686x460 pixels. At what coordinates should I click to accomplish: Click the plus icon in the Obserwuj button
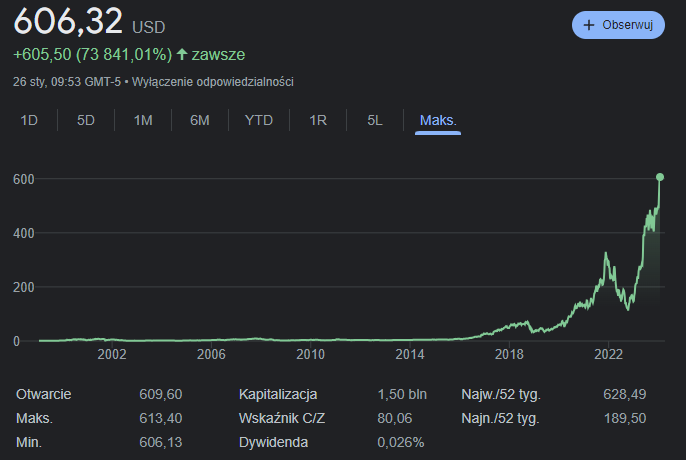pos(589,25)
